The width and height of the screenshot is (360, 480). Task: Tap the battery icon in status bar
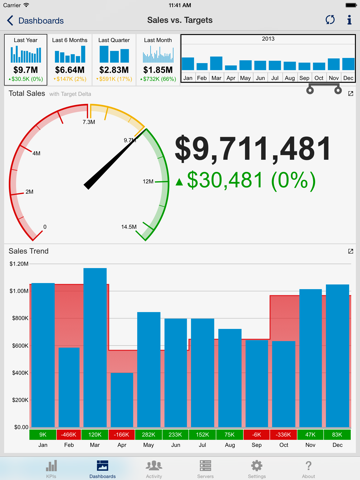point(351,5)
